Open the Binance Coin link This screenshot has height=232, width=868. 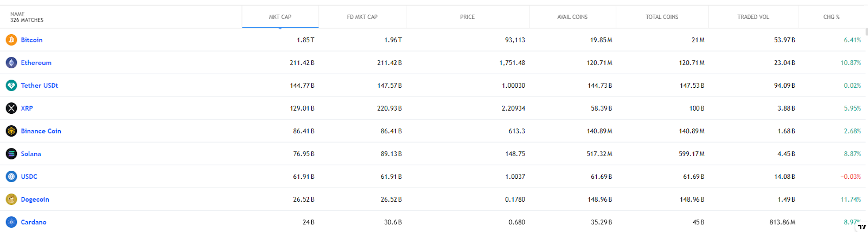tap(41, 131)
